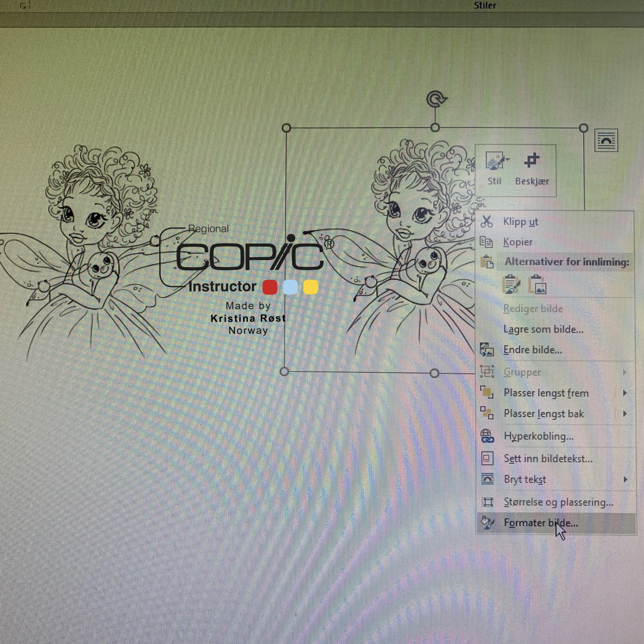Open the layout options icon beside picture
This screenshot has width=644, height=644.
[606, 140]
